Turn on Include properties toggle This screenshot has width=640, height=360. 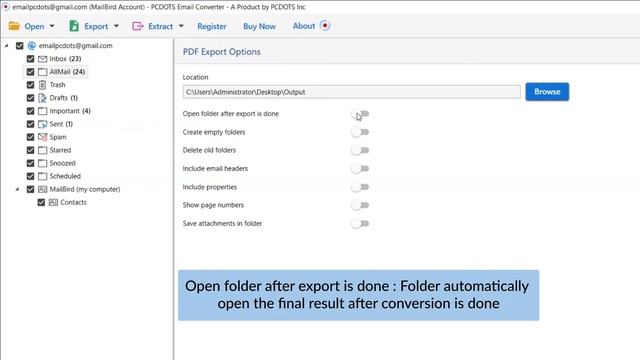click(360, 187)
